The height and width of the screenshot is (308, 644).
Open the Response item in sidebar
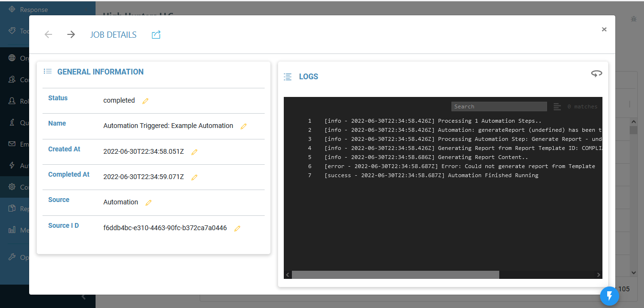(33, 10)
